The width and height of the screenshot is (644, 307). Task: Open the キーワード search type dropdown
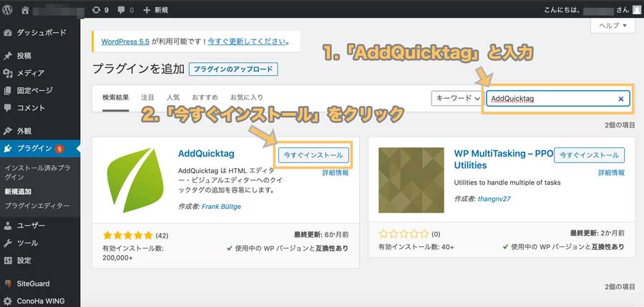coord(457,99)
